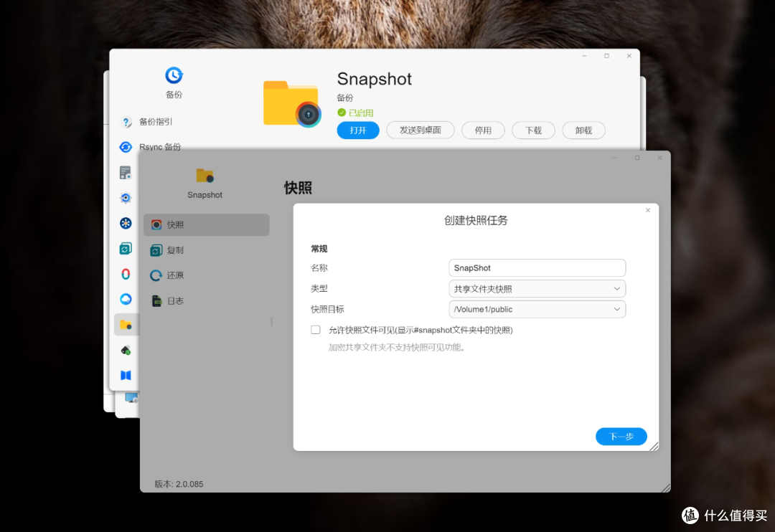Image resolution: width=775 pixels, height=532 pixels.
Task: Open the Backup Guide question-mark icon
Action: point(126,121)
